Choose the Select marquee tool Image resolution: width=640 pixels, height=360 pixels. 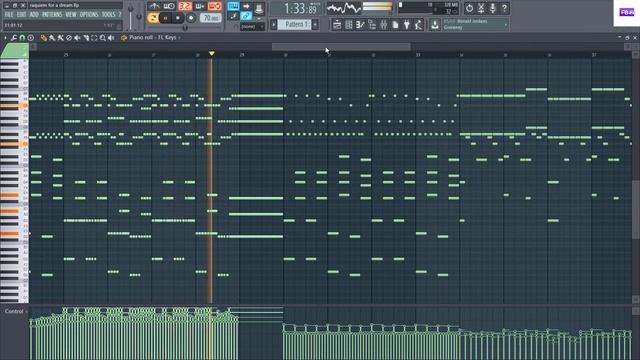pos(94,38)
